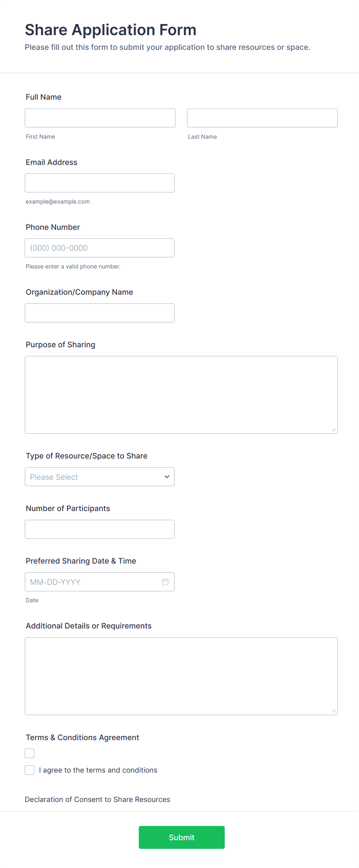359x868 pixels.
Task: Click the dropdown chevron in resource type select
Action: [167, 477]
